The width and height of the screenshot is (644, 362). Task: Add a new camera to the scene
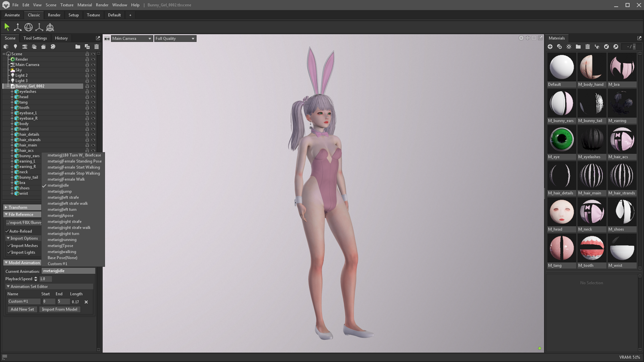coord(25,47)
